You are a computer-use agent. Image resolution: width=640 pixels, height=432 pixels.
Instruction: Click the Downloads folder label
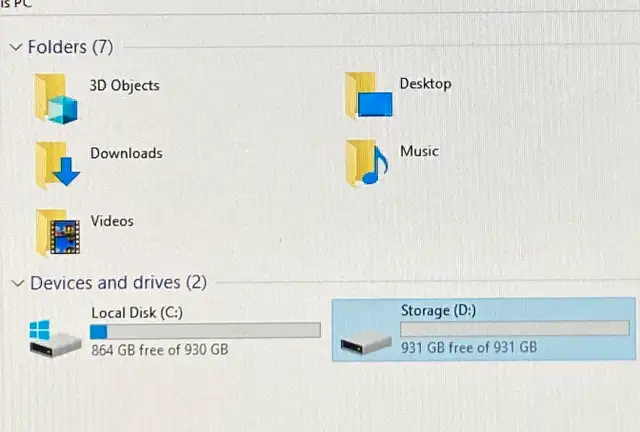(127, 153)
